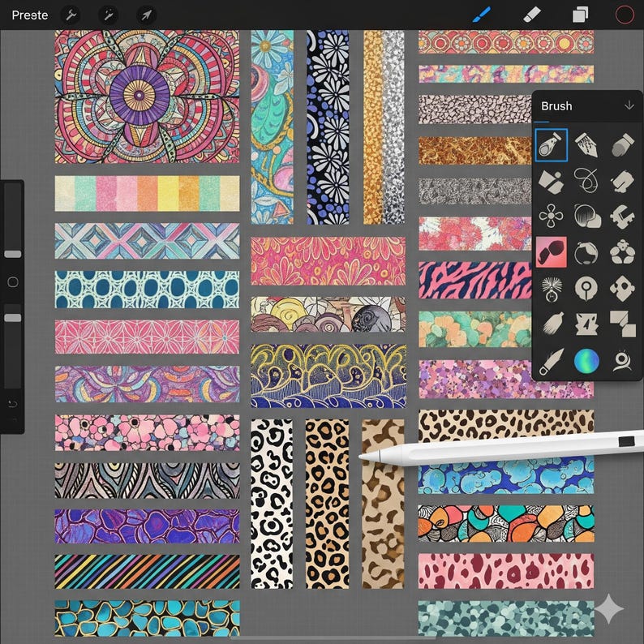Choose the folded shapes brush icon
Viewport: 644px width, 644px height.
click(551, 181)
